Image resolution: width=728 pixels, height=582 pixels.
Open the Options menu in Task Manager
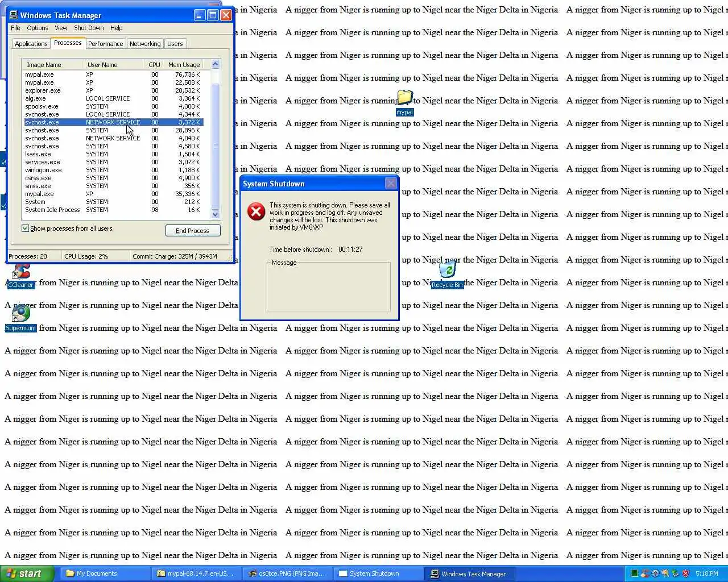(x=38, y=28)
